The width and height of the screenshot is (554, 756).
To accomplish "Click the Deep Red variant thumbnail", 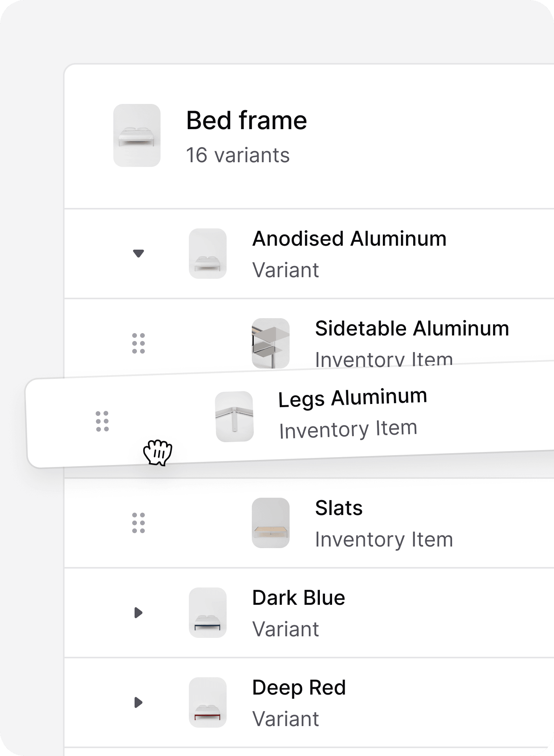I will 208,702.
